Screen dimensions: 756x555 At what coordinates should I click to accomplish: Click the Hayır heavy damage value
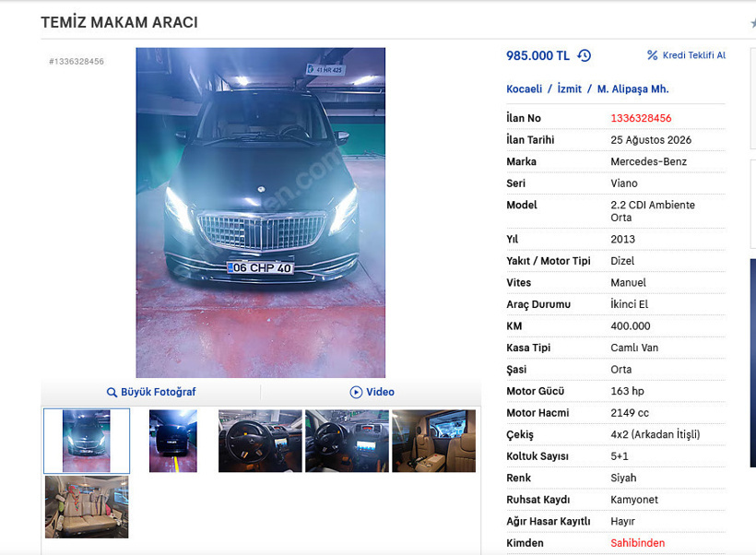[622, 521]
